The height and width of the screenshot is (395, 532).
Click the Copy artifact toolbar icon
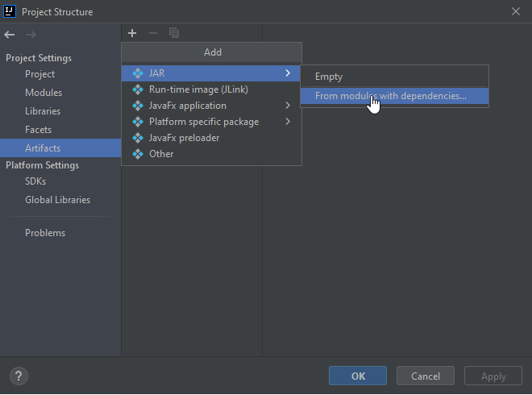coord(174,33)
